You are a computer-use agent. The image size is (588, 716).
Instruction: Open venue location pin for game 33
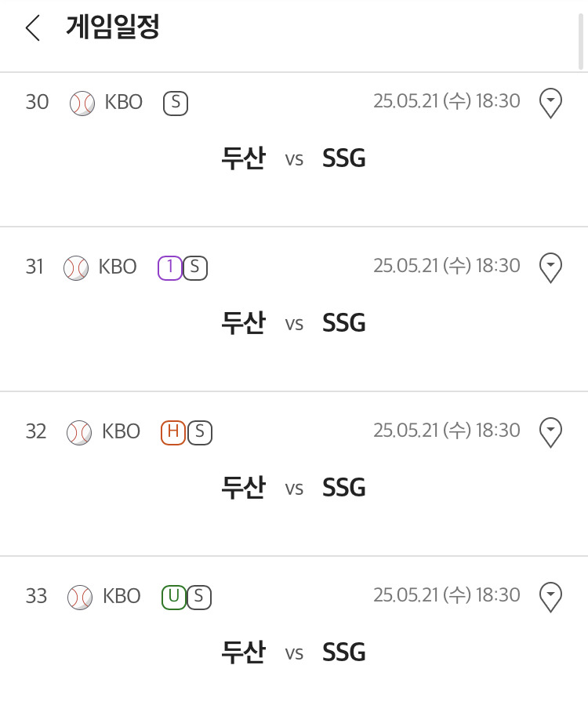click(550, 598)
